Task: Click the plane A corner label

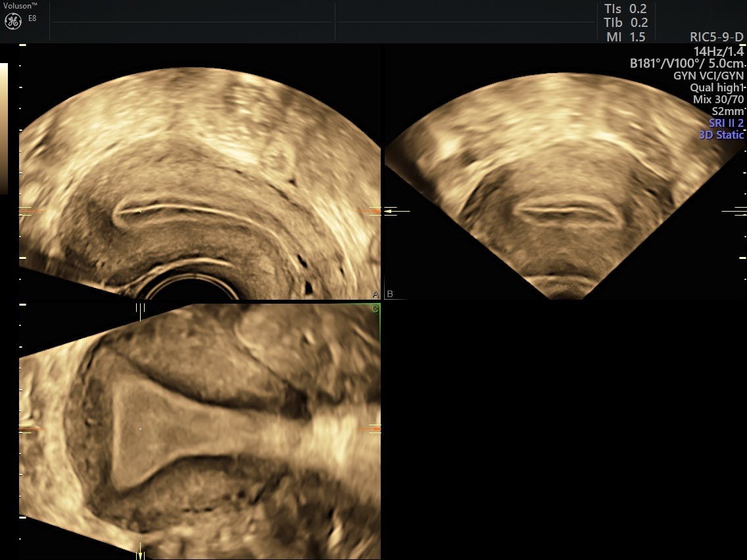Action: 375,294
